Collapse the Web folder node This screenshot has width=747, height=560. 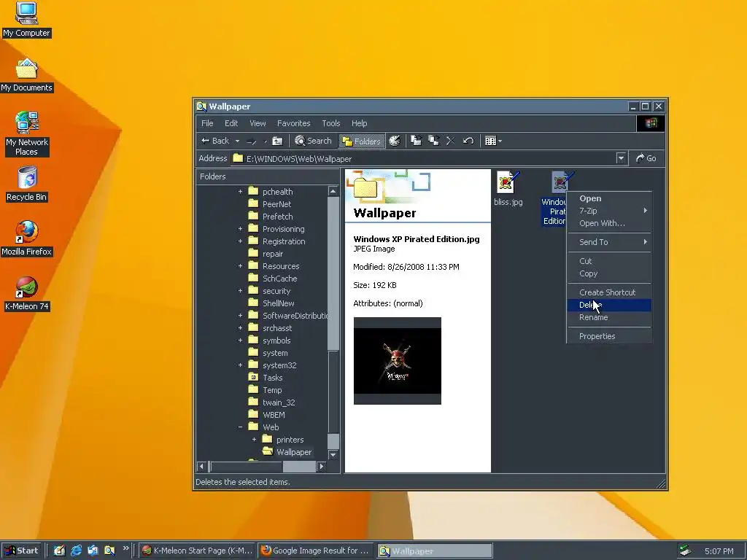pyautogui.click(x=240, y=427)
